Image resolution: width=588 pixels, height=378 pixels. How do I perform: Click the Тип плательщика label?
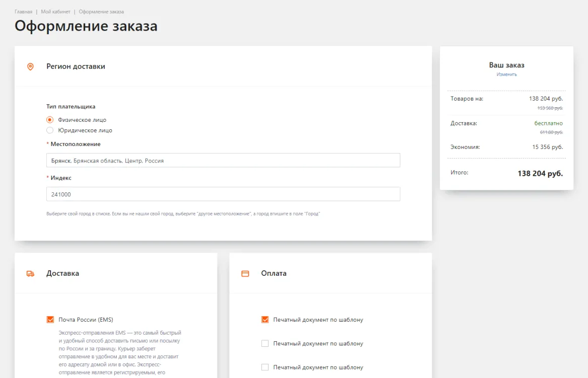click(71, 107)
